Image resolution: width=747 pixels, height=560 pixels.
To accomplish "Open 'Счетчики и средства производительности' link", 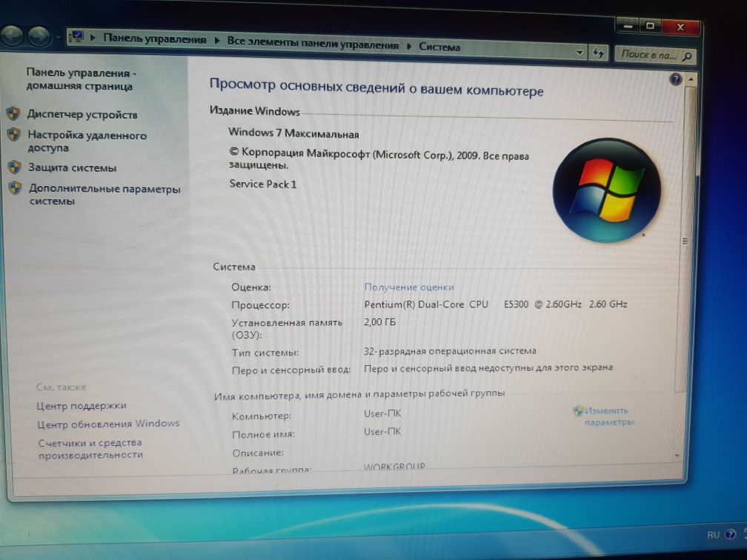I will click(90, 449).
